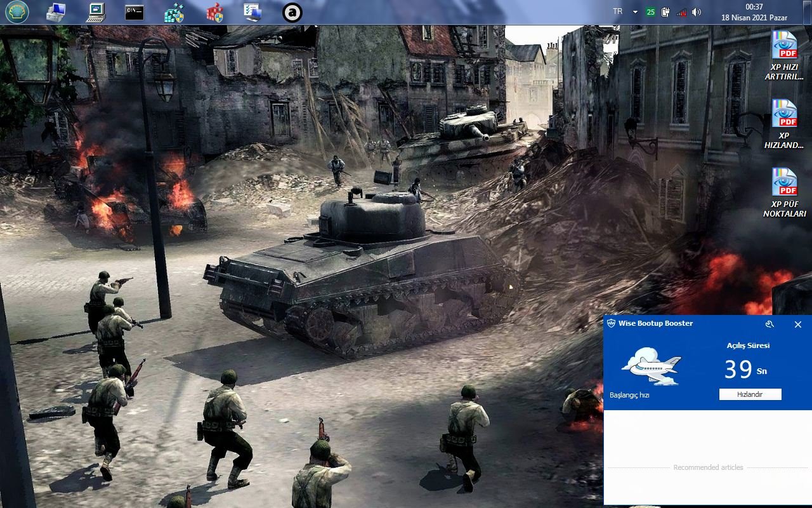Image resolution: width=812 pixels, height=508 pixels.
Task: Click the airplane startup speed image
Action: (651, 366)
